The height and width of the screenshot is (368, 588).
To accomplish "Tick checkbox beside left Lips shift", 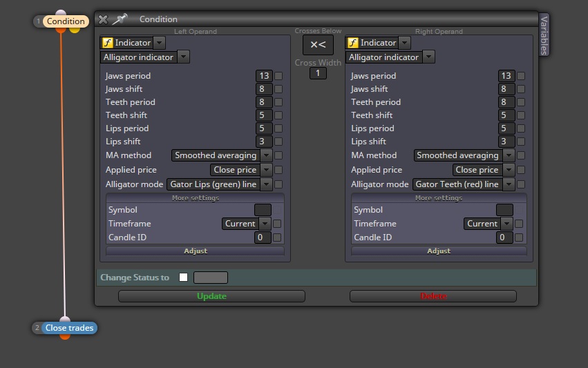I will (x=278, y=142).
